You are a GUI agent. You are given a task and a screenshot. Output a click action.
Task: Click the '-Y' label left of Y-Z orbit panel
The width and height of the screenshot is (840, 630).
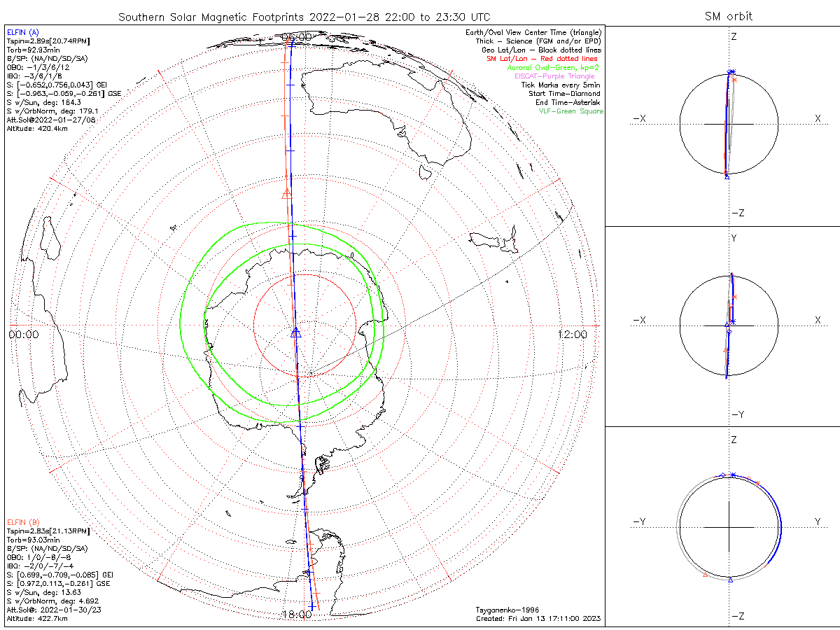click(639, 521)
